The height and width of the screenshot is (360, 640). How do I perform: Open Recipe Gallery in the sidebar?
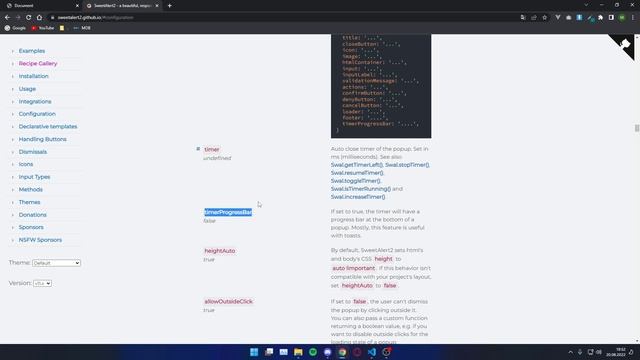(38, 64)
